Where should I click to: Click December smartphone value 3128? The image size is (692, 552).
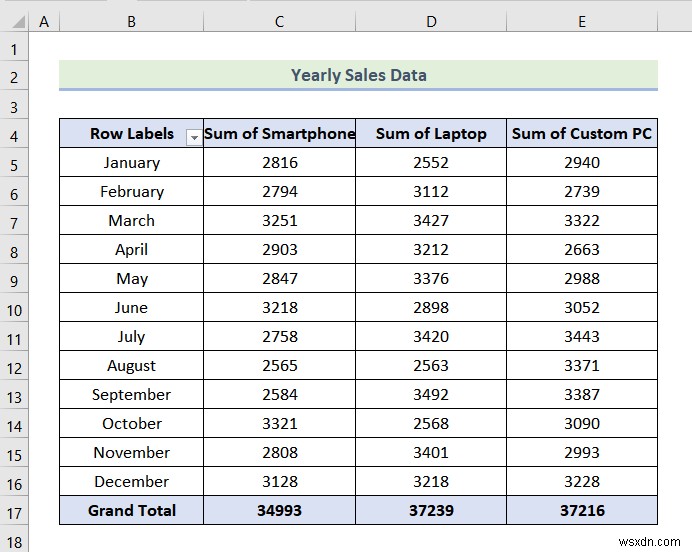tap(279, 481)
